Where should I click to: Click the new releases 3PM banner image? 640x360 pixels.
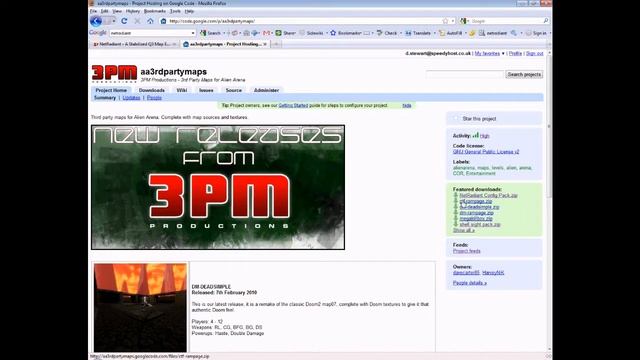pos(218,187)
